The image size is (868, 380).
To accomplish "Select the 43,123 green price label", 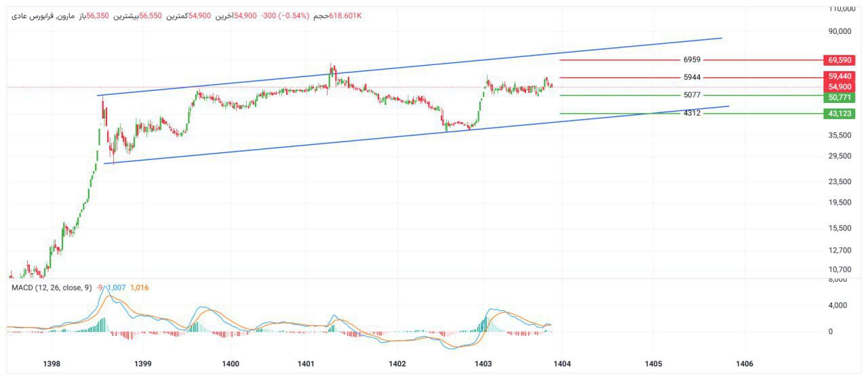I will click(839, 114).
